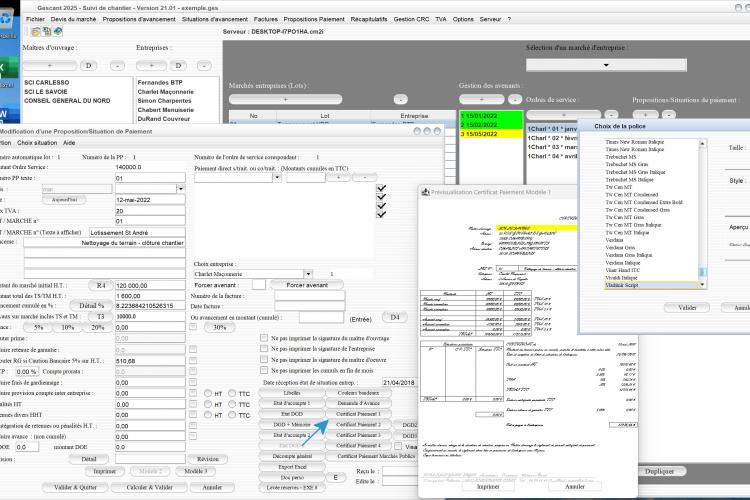
Task: Click the Aujourd'hui date button
Action: pos(65,200)
